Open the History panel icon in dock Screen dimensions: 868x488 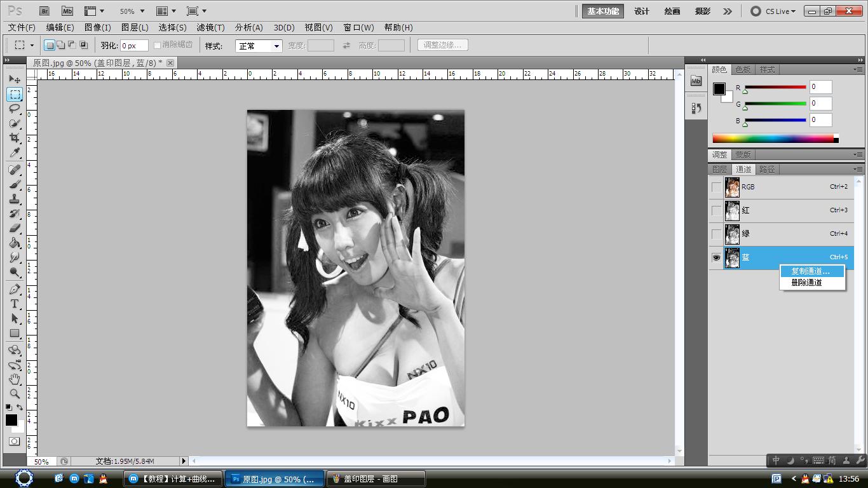coord(696,109)
